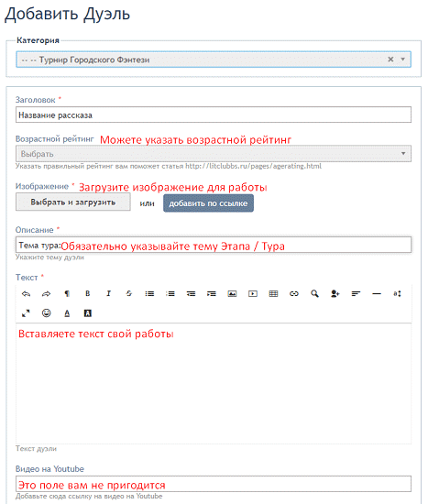This screenshot has height=504, width=428.
Task: Open the smiley emoticon picker
Action: pos(47,313)
